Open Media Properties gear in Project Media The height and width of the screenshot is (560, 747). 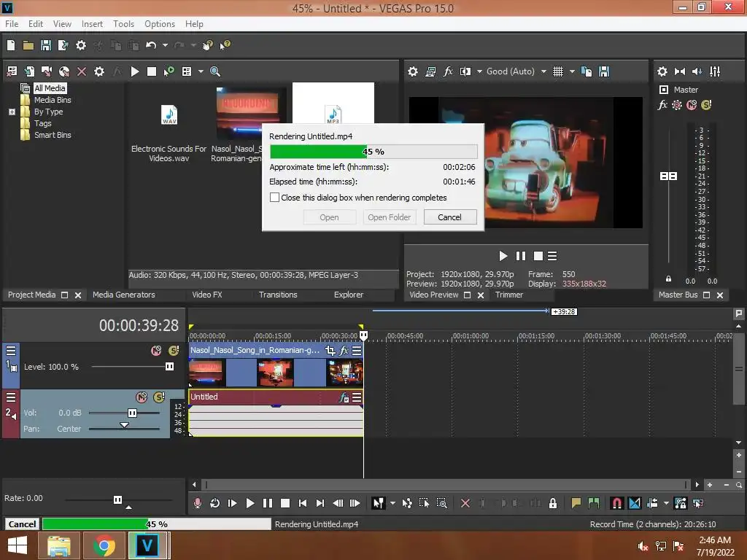[98, 71]
